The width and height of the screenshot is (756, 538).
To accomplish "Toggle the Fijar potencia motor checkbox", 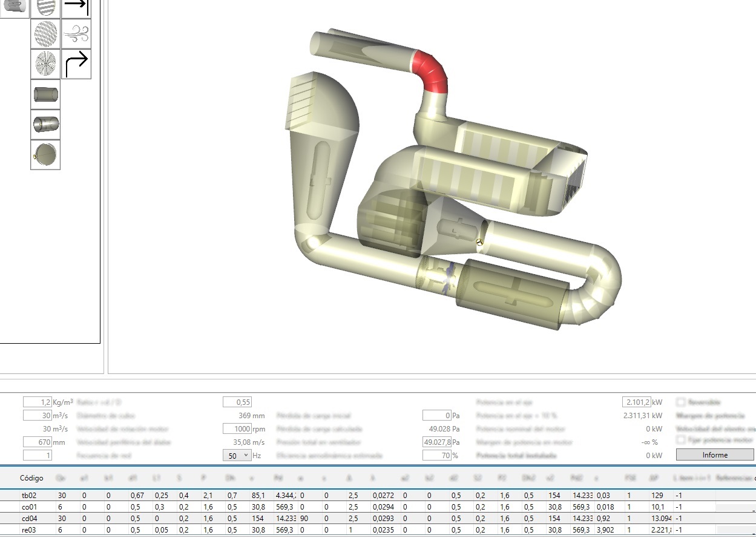I will click(x=680, y=440).
